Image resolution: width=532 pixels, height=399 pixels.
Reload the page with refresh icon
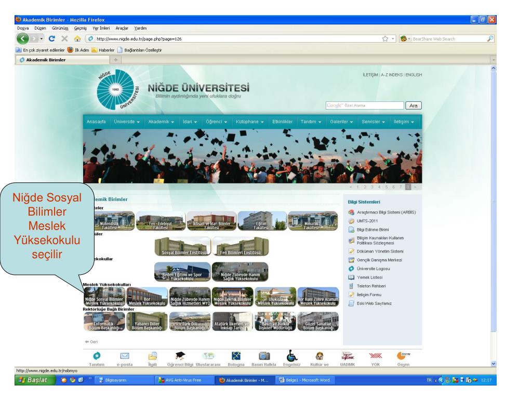(x=51, y=38)
